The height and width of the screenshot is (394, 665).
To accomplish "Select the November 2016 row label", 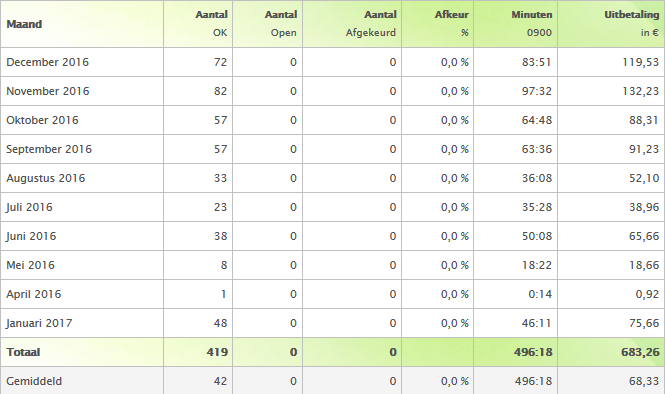I will coord(48,91).
